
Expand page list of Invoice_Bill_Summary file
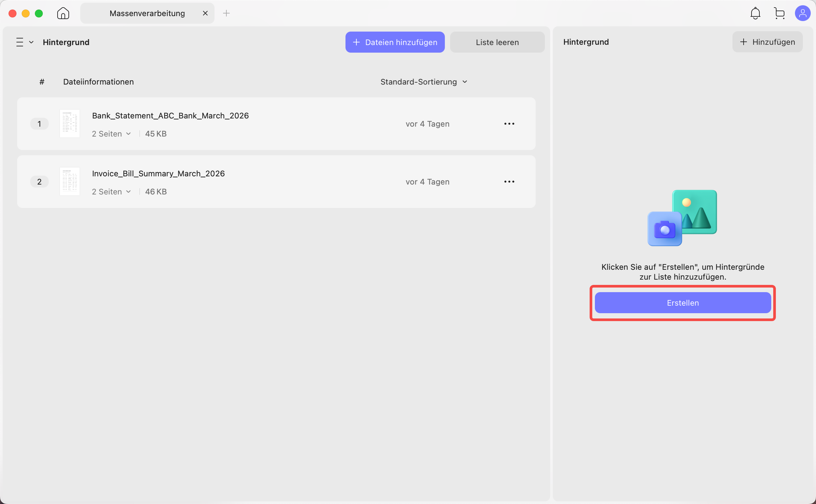(x=111, y=192)
